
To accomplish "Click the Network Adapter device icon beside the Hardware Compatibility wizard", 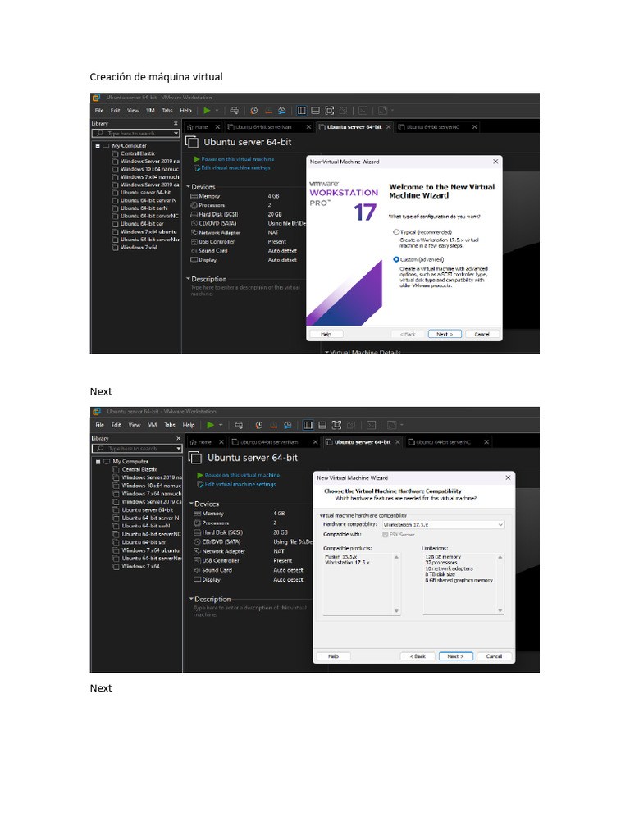I will (x=197, y=551).
